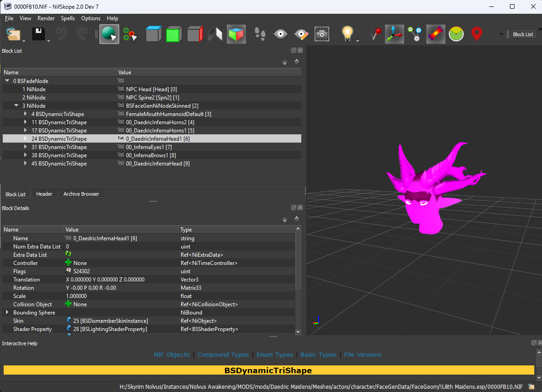This screenshot has width=542, height=392.
Task: Expand 11 BSDynamicTriShape node
Action: point(26,122)
